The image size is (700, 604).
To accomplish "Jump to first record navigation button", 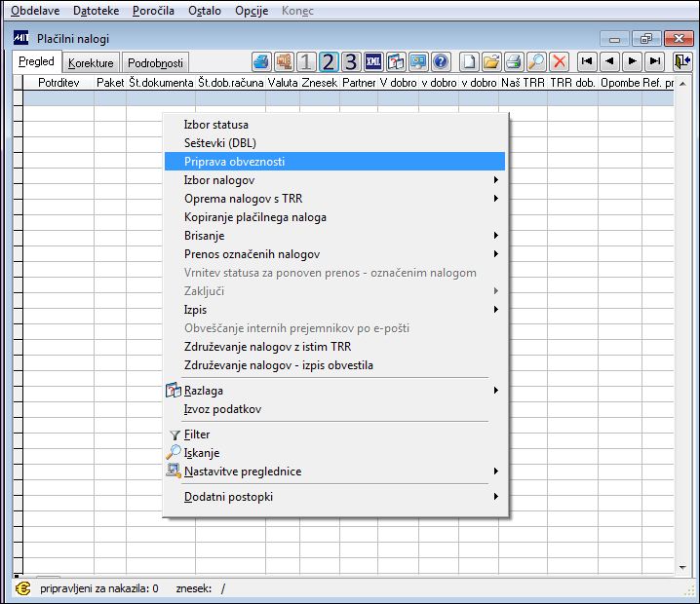I will [587, 61].
